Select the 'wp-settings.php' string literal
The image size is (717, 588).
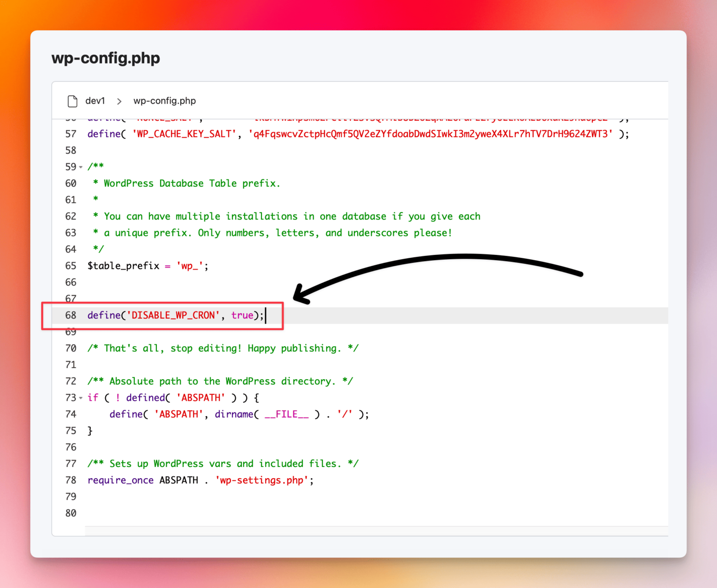click(263, 480)
